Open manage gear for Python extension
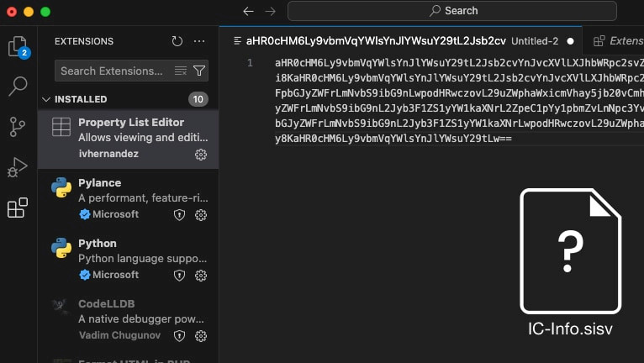This screenshot has height=363, width=644. pos(201,275)
